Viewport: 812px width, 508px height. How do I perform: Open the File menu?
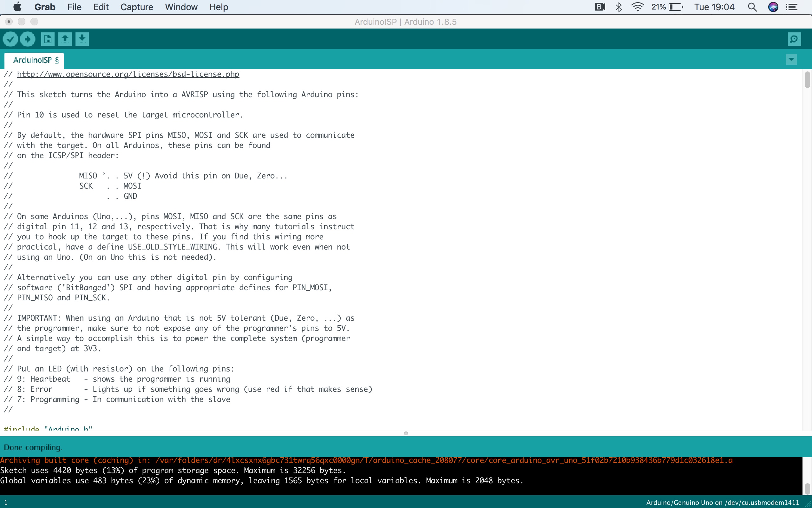pos(74,7)
